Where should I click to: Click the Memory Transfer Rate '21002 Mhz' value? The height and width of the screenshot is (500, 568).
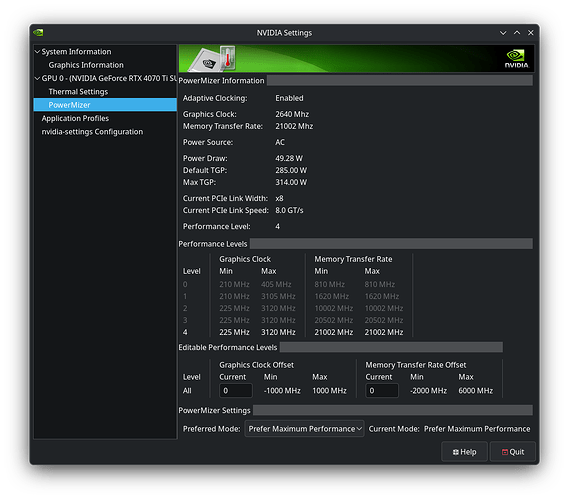294,126
